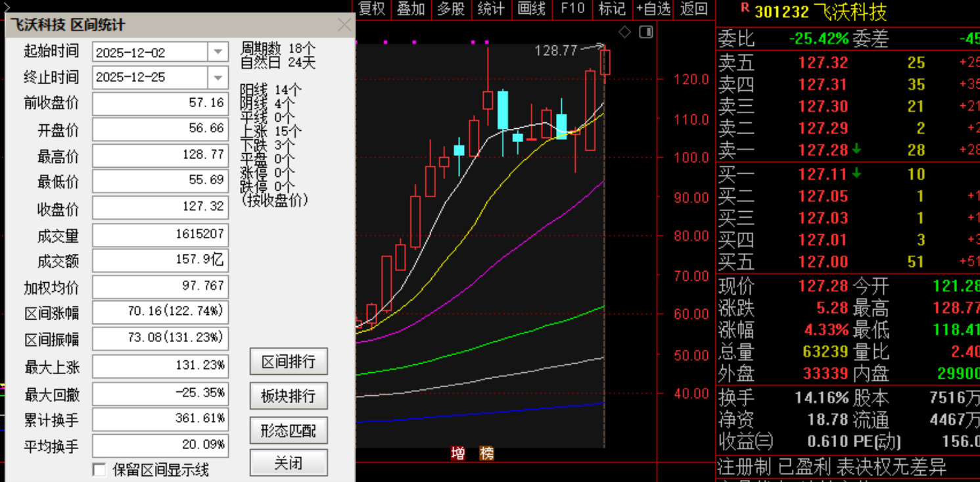Click the 换手 value 14.16%
Screen dimensions: 980x482
pyautogui.click(x=822, y=398)
